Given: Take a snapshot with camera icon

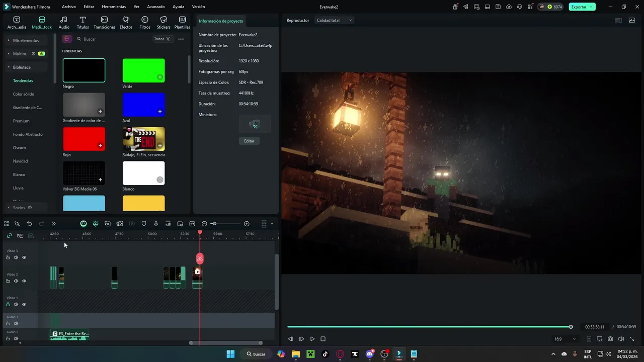Looking at the screenshot, I should [x=610, y=339].
